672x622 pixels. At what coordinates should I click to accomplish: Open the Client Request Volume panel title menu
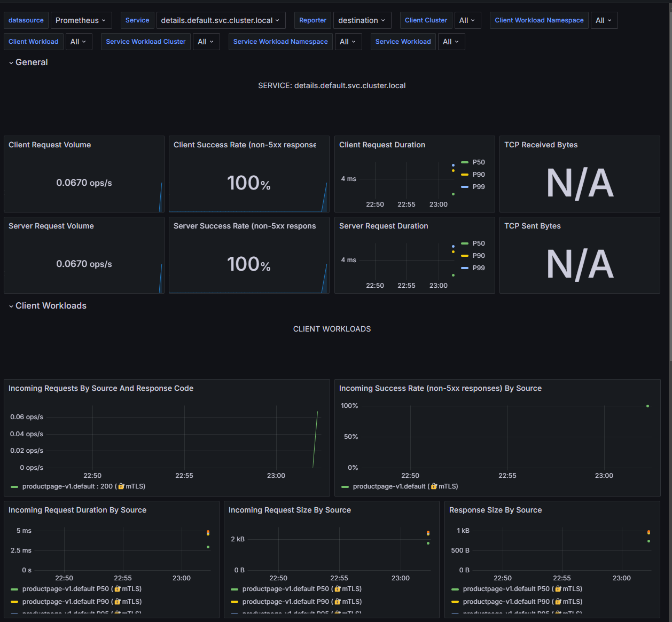click(50, 145)
